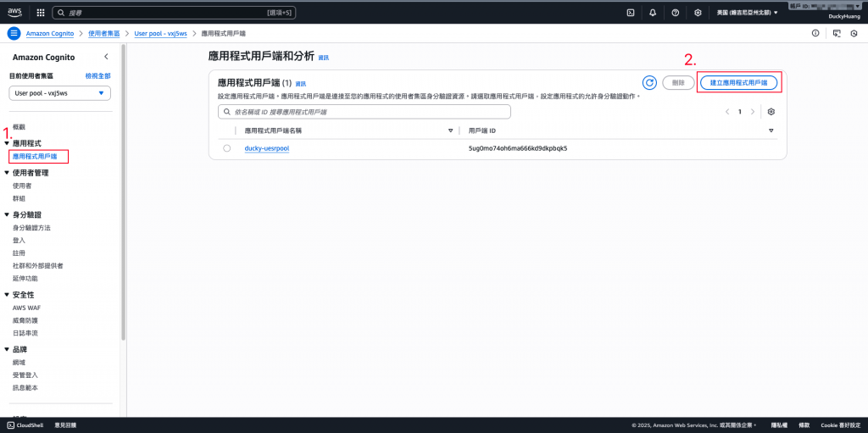Click client ID 5ug0mo74oh6ma666kd9dkpbqk5 text
The width and height of the screenshot is (868, 433).
click(518, 148)
